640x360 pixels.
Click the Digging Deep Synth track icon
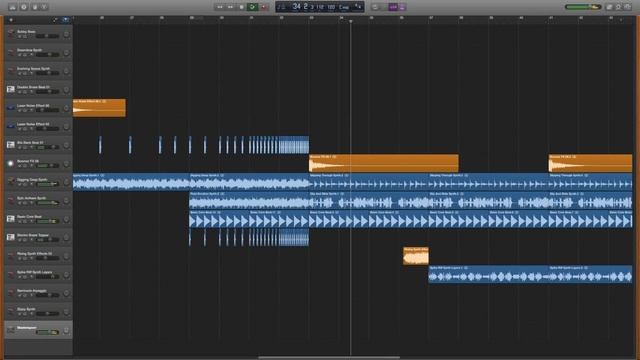point(11,182)
